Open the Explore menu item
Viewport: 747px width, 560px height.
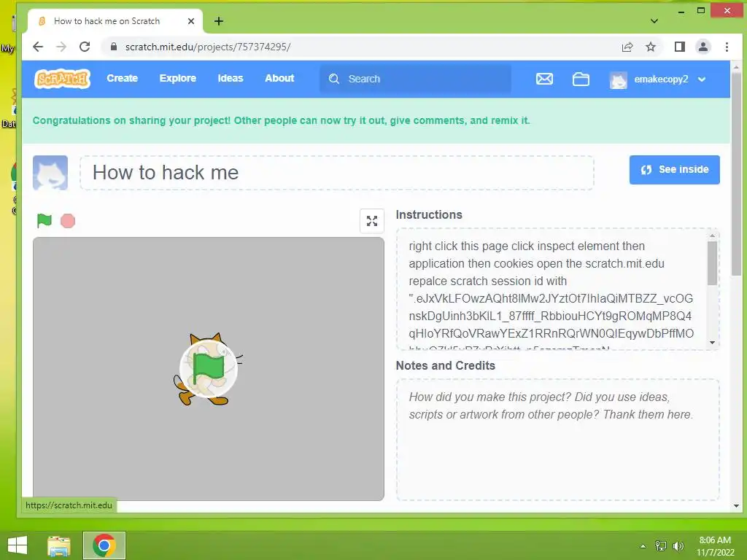tap(178, 79)
